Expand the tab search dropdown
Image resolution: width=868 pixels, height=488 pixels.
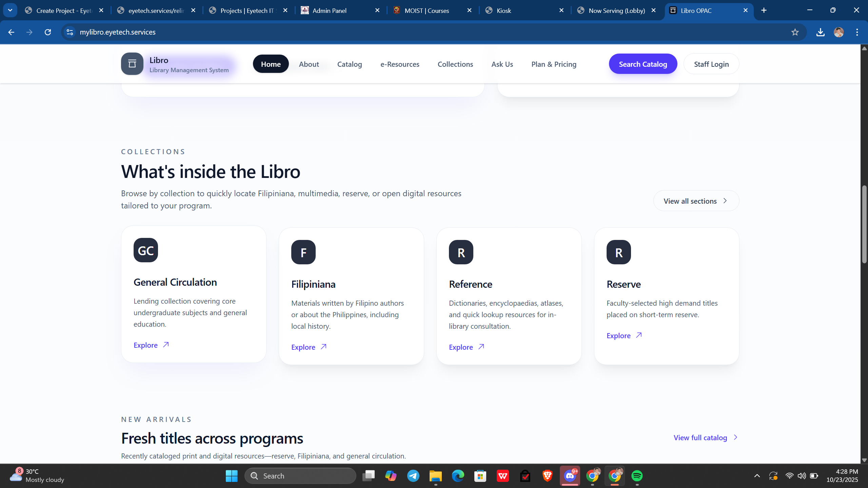(10, 10)
